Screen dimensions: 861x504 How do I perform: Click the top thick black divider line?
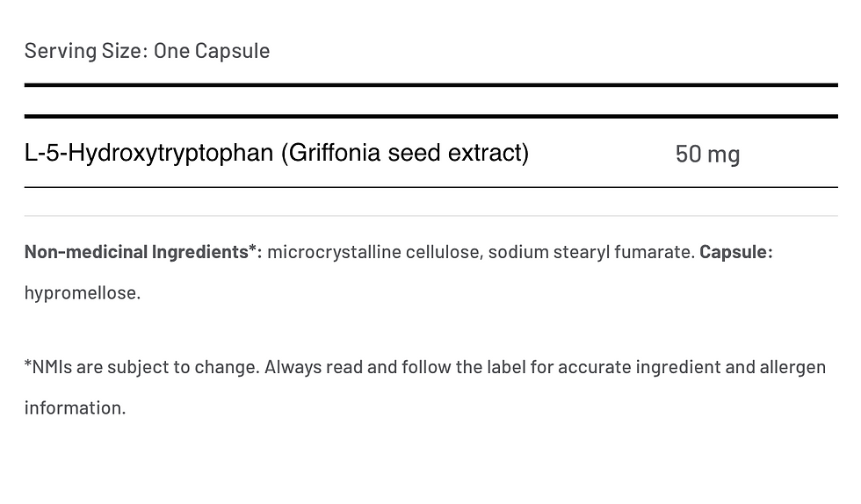(x=430, y=85)
